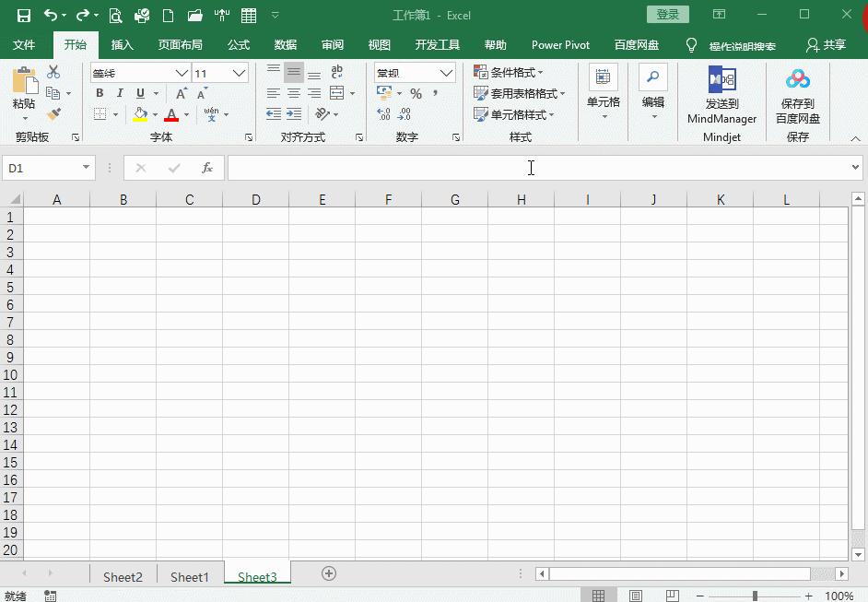This screenshot has width=868, height=602.
Task: Apply underline to the cell text
Action: (x=139, y=93)
